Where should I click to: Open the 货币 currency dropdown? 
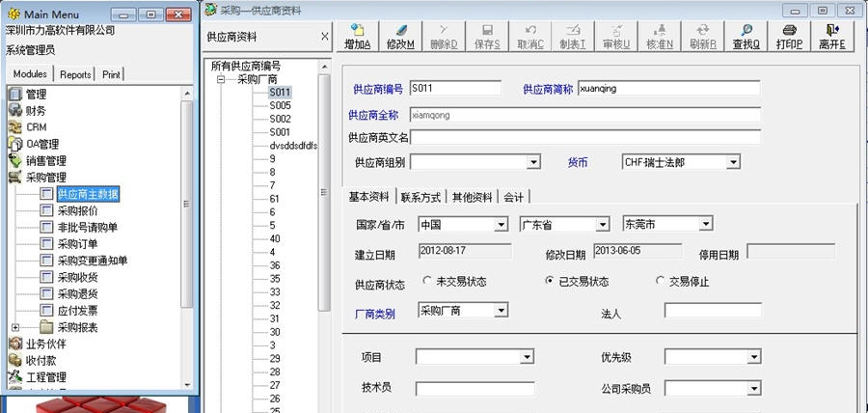pyautogui.click(x=734, y=162)
